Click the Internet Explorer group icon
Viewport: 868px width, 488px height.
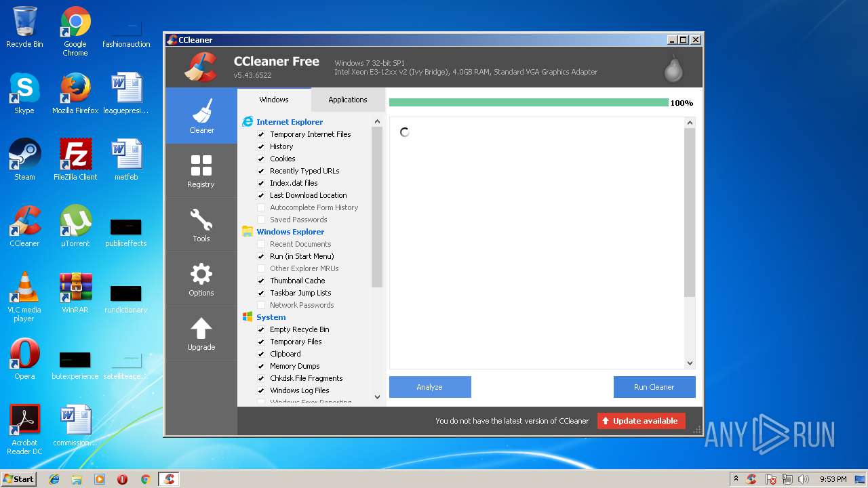tap(248, 122)
